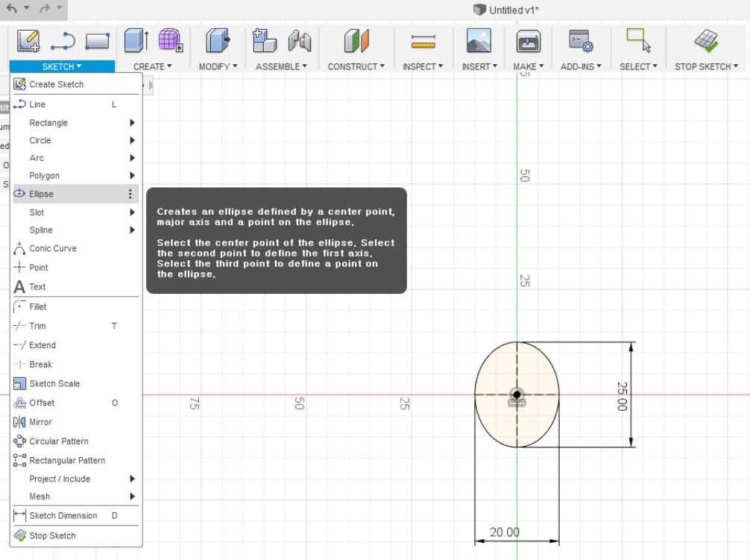Select the Line tool icon in toolbar
Image resolution: width=750 pixels, height=560 pixels.
(x=63, y=40)
